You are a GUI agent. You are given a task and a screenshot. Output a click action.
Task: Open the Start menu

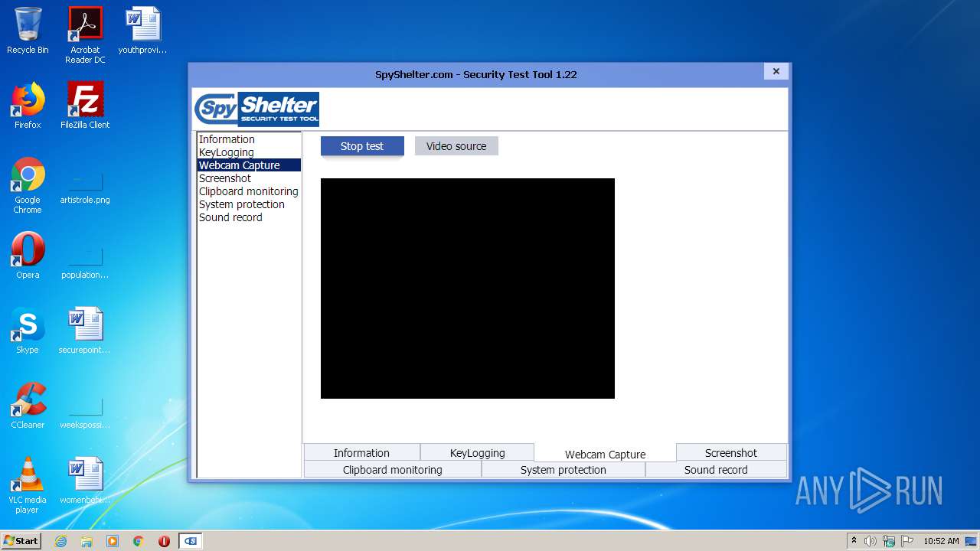click(x=21, y=541)
